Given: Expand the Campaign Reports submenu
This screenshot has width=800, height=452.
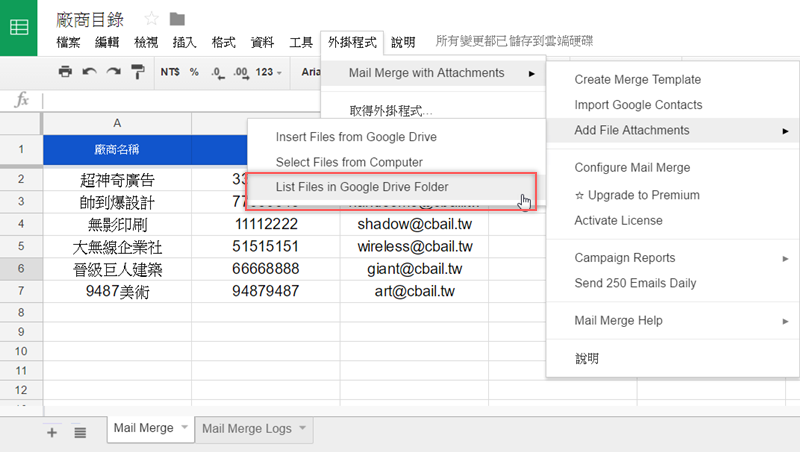Looking at the screenshot, I should pos(673,258).
